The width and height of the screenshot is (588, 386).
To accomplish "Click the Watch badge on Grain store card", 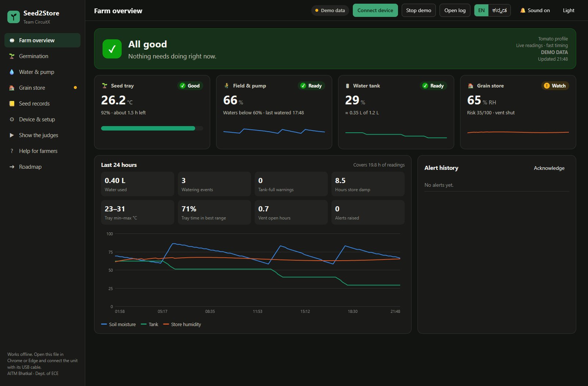I will pos(555,86).
